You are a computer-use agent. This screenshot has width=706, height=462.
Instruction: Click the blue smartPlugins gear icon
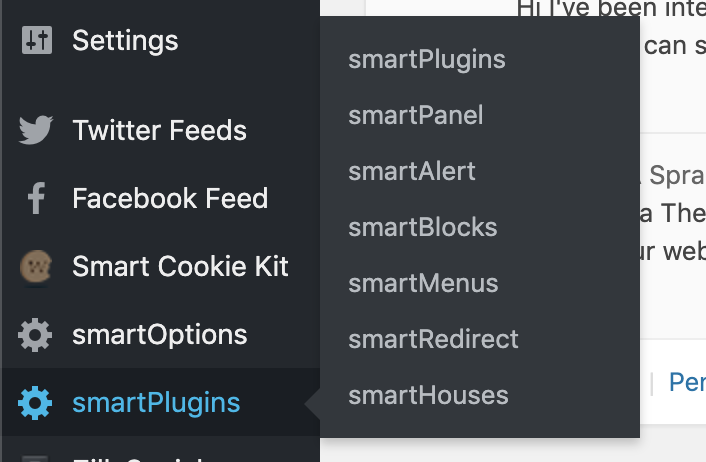pyautogui.click(x=36, y=403)
